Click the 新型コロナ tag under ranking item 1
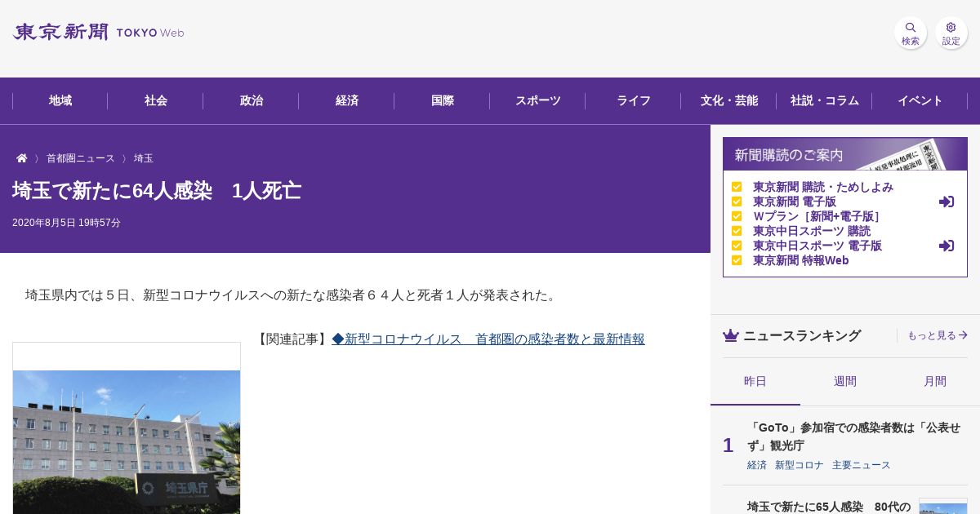 (800, 465)
